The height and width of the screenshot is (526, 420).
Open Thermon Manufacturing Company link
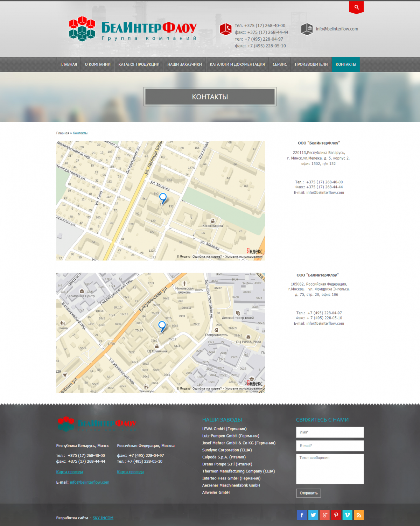[238, 471]
